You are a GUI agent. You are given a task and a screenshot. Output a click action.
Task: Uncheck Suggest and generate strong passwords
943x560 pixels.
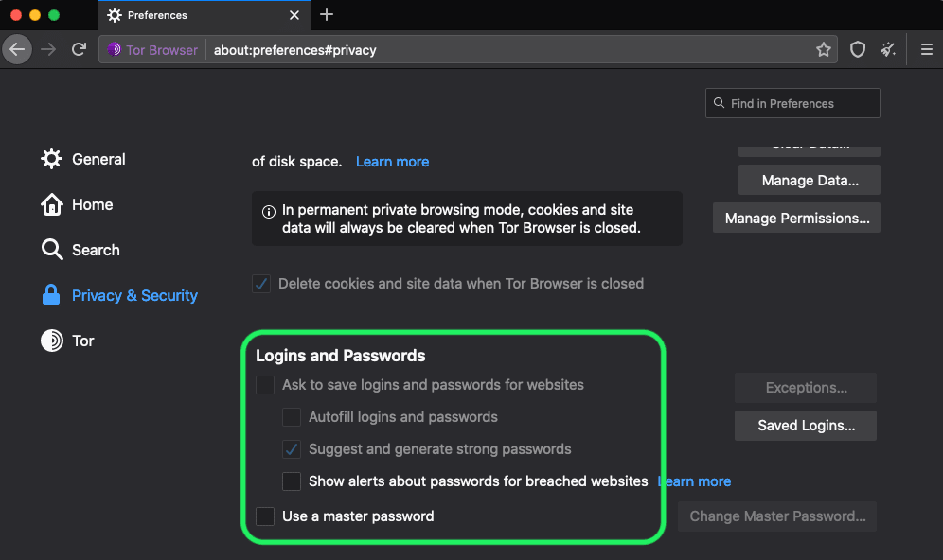pos(292,448)
